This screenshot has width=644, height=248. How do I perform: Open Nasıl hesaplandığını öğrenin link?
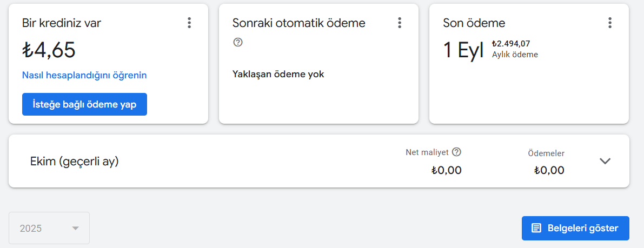84,75
